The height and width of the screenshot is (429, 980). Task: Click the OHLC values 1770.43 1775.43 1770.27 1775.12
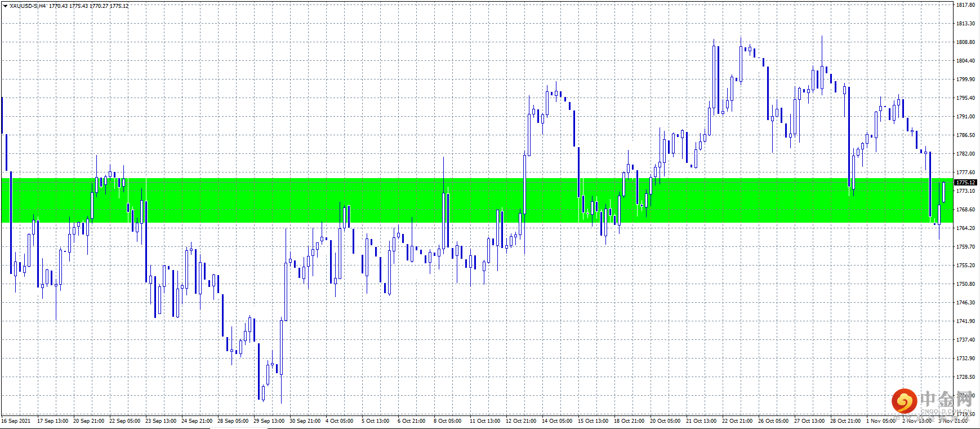pyautogui.click(x=88, y=6)
